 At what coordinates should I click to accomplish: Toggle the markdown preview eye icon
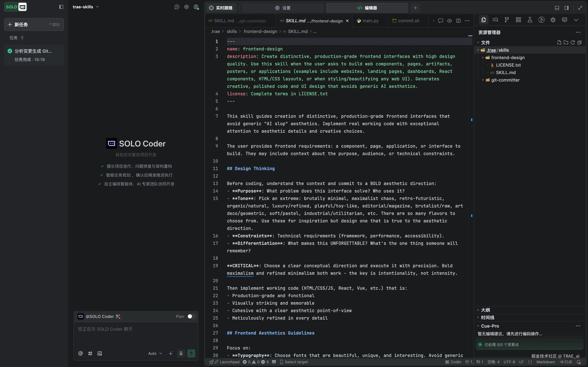450,21
